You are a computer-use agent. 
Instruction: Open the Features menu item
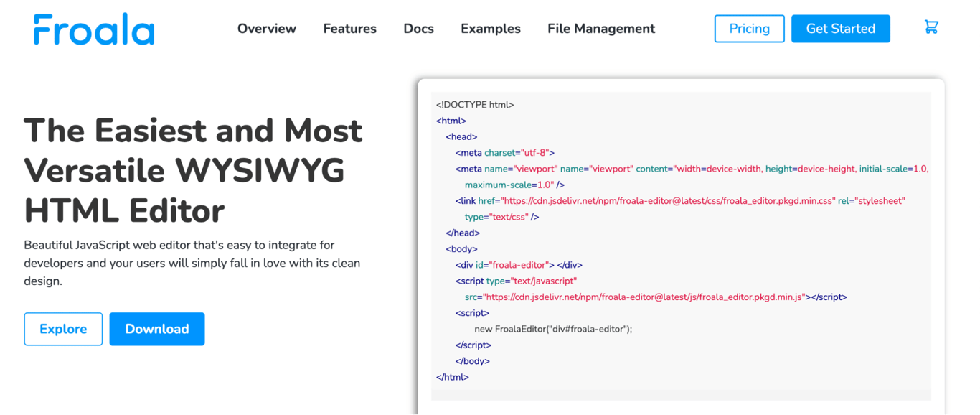point(349,29)
